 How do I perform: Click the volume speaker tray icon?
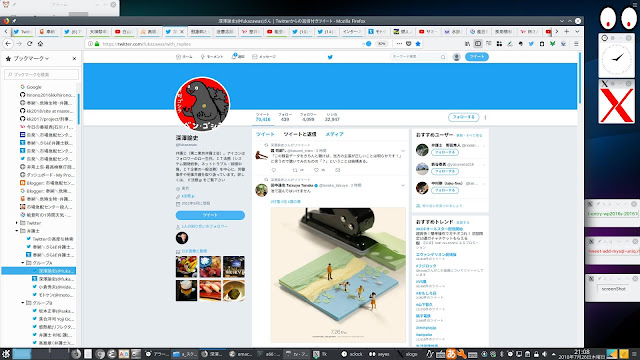pyautogui.click(x=544, y=354)
